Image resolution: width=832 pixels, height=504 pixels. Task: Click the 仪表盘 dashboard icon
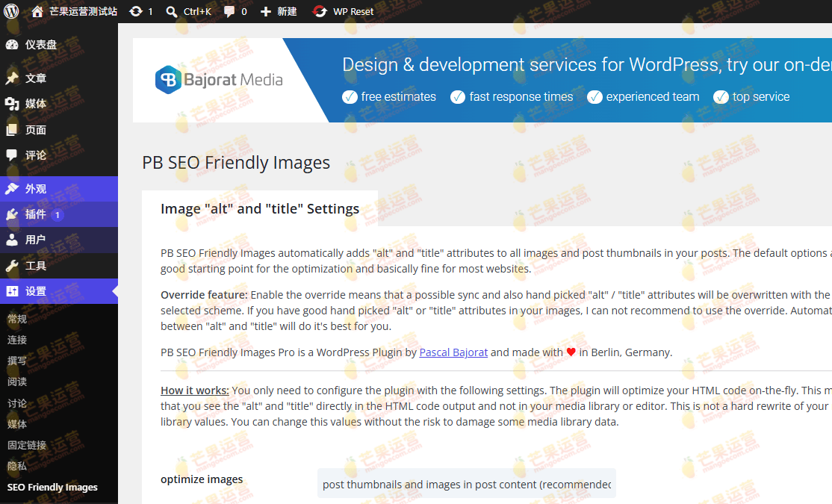(x=12, y=45)
